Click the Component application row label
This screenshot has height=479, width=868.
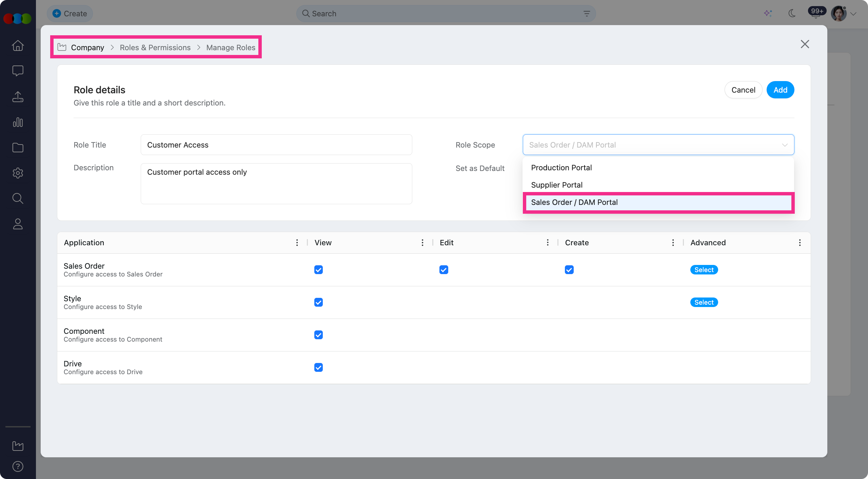tap(84, 331)
